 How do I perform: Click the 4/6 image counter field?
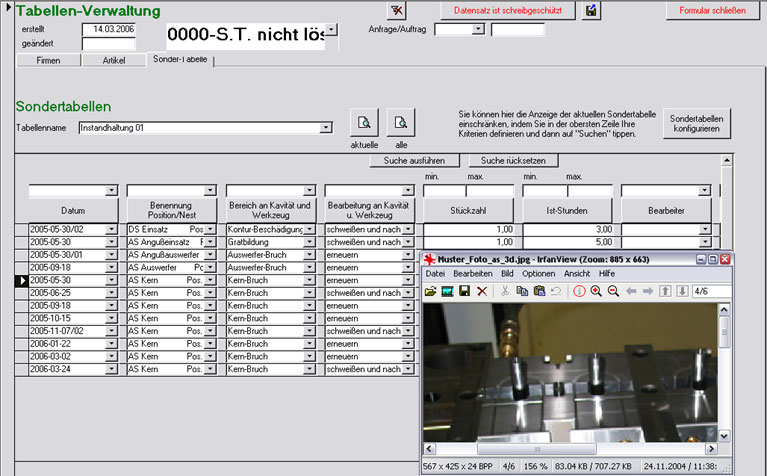coord(712,292)
